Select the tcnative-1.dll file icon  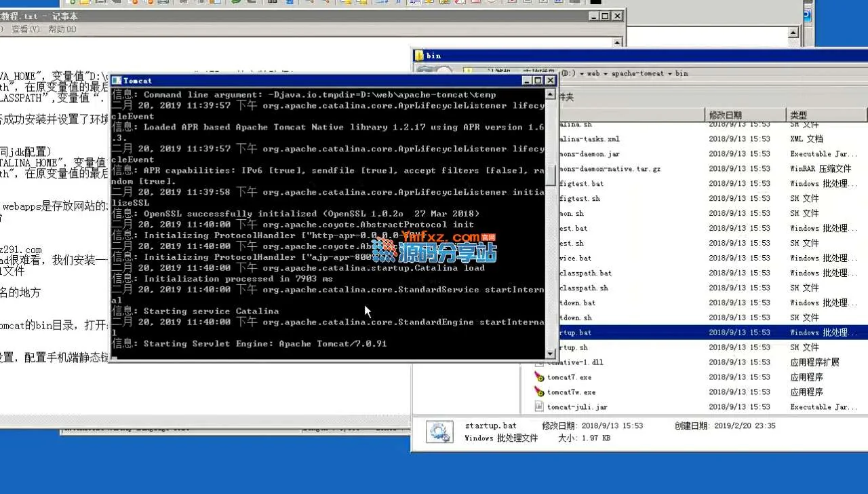tap(563, 362)
